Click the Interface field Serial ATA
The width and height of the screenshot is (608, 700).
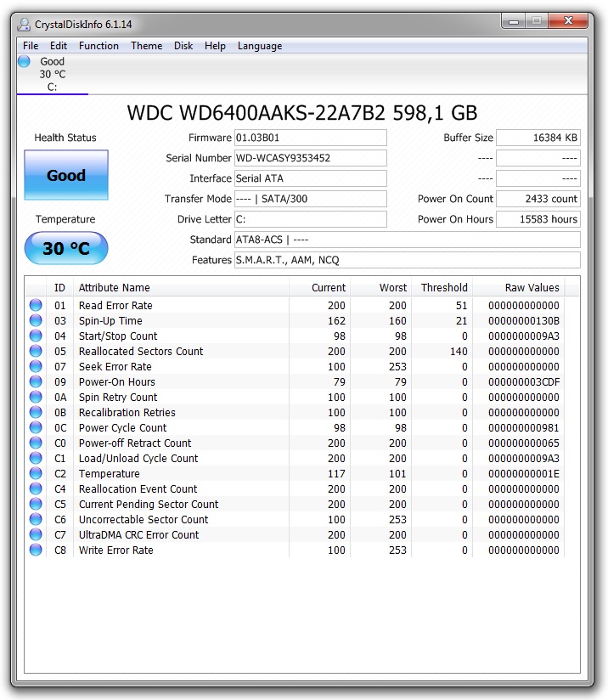[311, 178]
